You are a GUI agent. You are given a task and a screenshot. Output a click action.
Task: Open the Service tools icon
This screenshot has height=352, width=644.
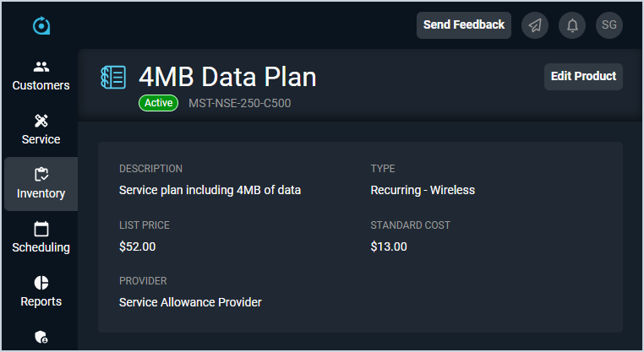[x=41, y=121]
